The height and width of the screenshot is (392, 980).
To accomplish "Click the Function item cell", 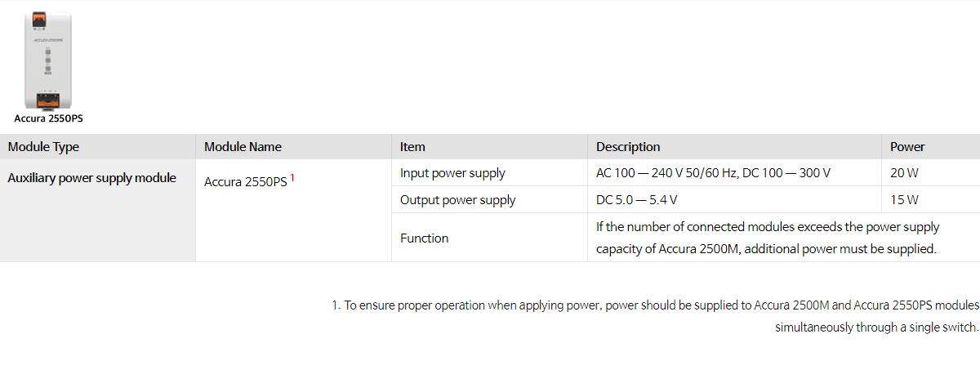I will point(424,238).
